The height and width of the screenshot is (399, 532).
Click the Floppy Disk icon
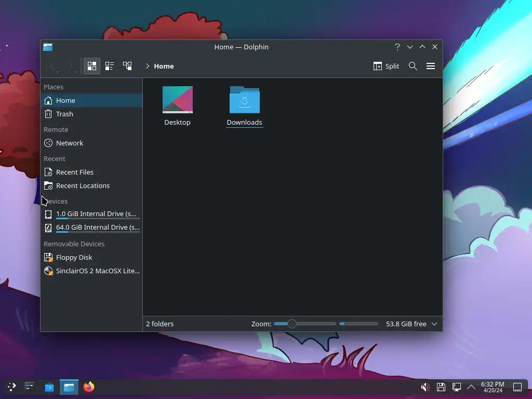coord(48,258)
